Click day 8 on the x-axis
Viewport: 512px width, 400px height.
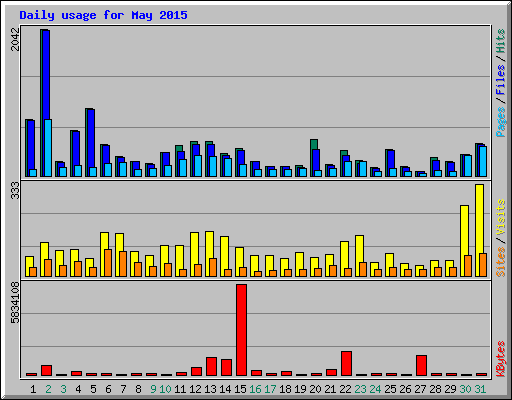(x=138, y=389)
